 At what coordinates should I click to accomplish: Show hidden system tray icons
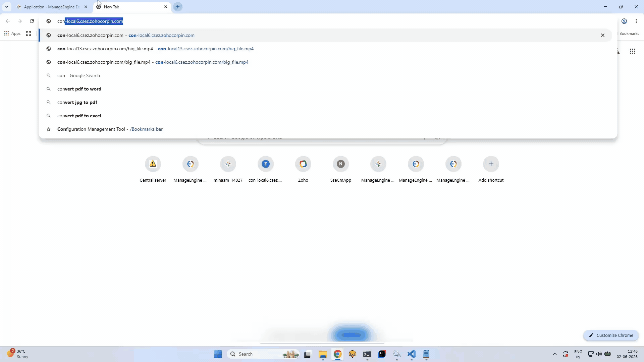554,354
